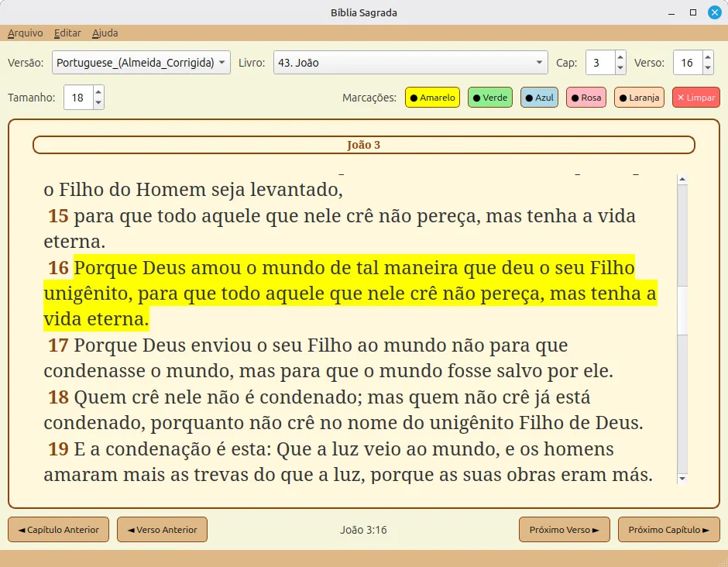Image resolution: width=728 pixels, height=567 pixels.
Task: Click the João 3:16 status label
Action: tap(363, 530)
